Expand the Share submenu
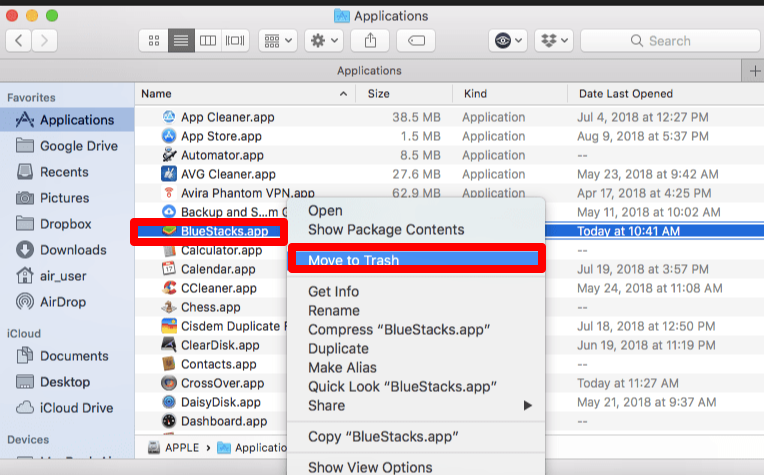This screenshot has height=475, width=764. click(416, 405)
